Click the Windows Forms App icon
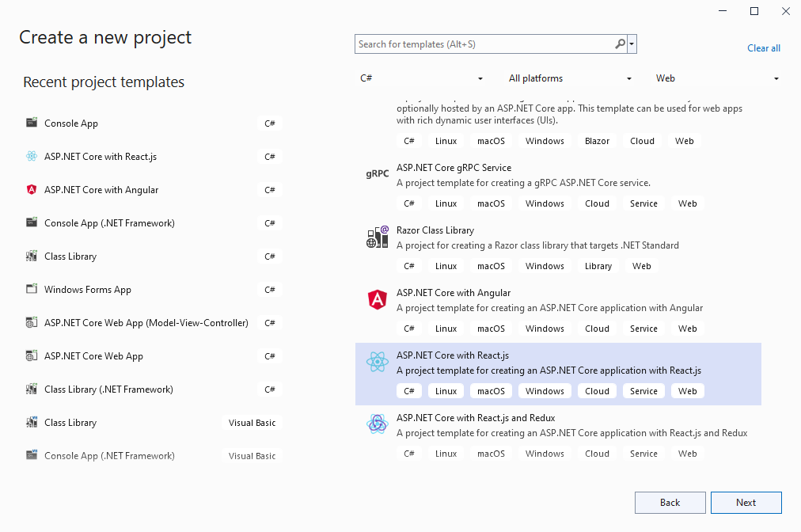The height and width of the screenshot is (532, 801). point(32,289)
